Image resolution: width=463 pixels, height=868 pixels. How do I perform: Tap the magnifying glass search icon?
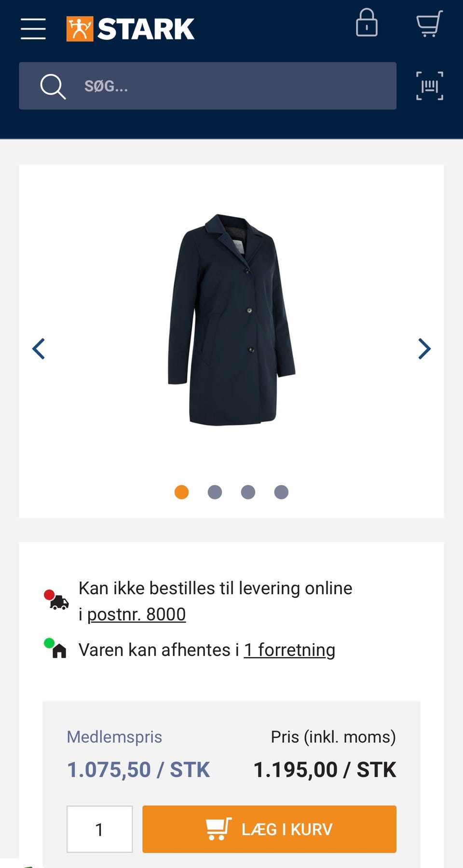(x=53, y=86)
